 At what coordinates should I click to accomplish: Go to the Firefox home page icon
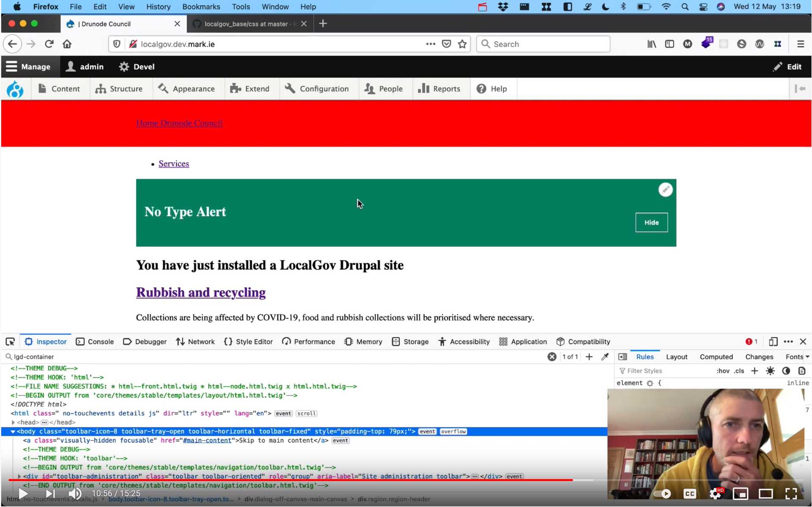67,44
